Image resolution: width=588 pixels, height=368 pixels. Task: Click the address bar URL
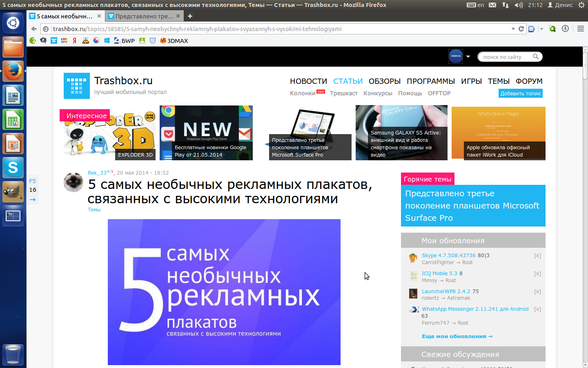pyautogui.click(x=197, y=29)
